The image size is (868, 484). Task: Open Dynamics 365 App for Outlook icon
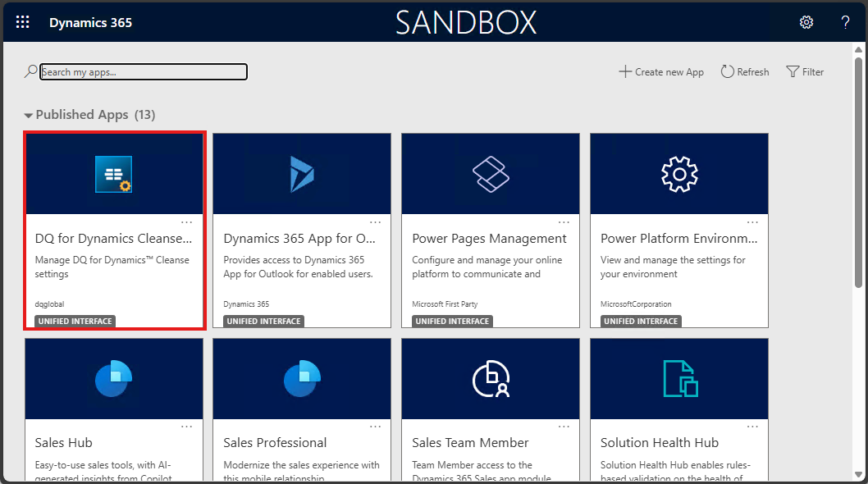pyautogui.click(x=302, y=175)
